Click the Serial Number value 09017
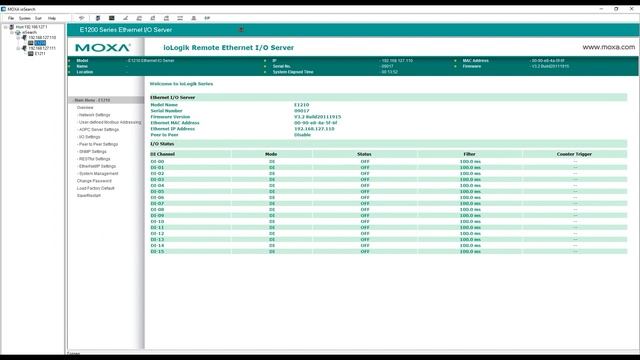640x360 pixels. pyautogui.click(x=302, y=111)
